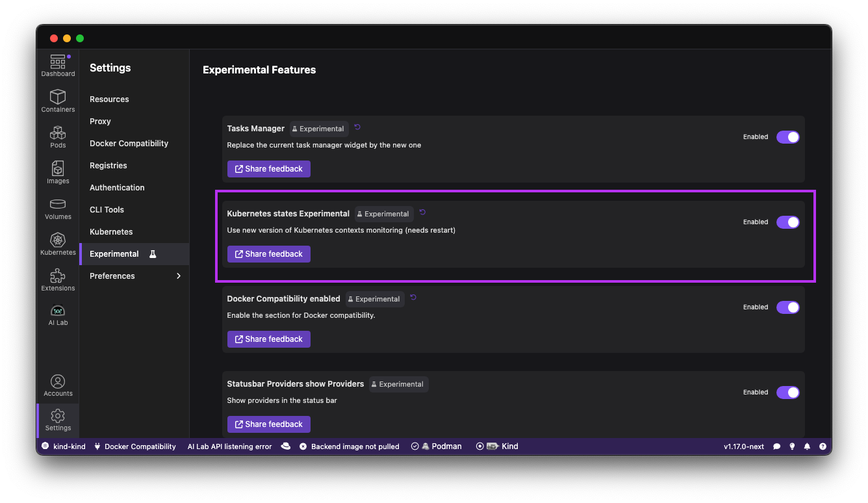Reset Tasks Manager to default value
Viewport: 868px width, 503px height.
357,127
